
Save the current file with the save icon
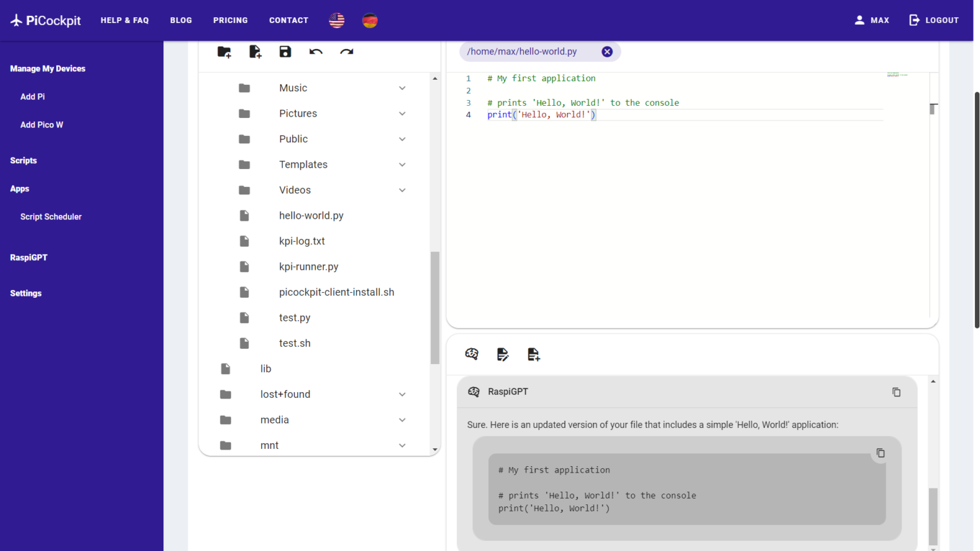point(285,52)
